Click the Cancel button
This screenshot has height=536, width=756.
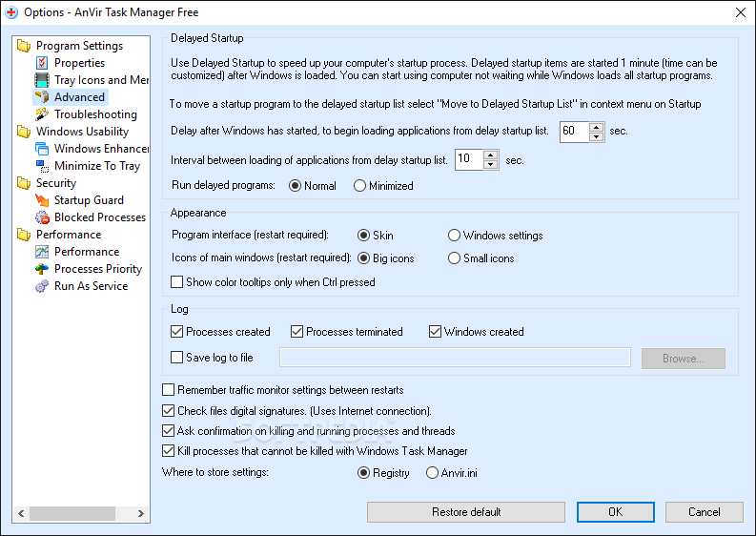coord(704,512)
